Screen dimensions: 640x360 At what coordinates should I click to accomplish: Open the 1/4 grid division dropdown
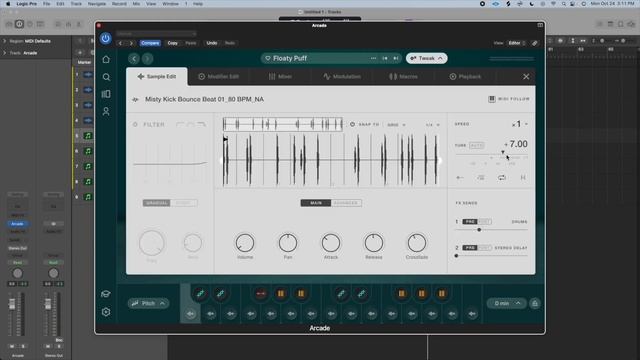coord(433,125)
